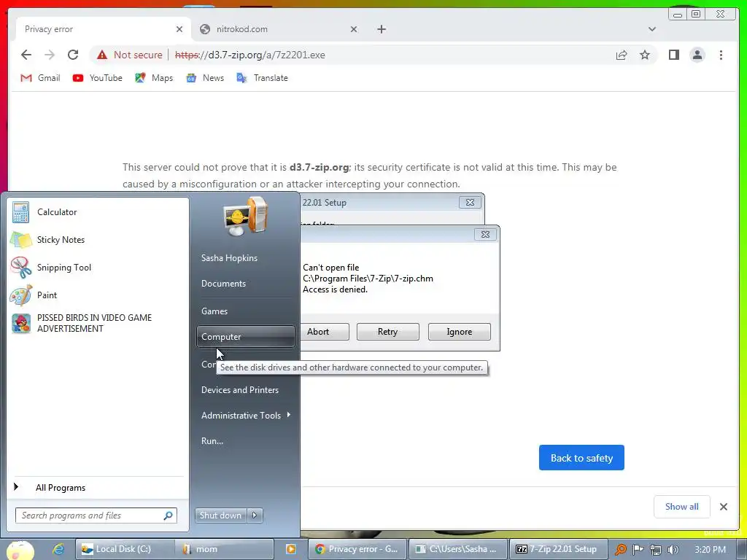
Task: Open Internet Explorer from the taskbar
Action: [58, 549]
